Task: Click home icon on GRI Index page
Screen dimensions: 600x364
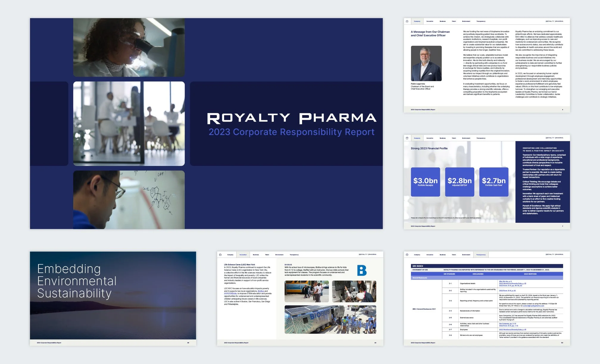Action: click(x=407, y=255)
